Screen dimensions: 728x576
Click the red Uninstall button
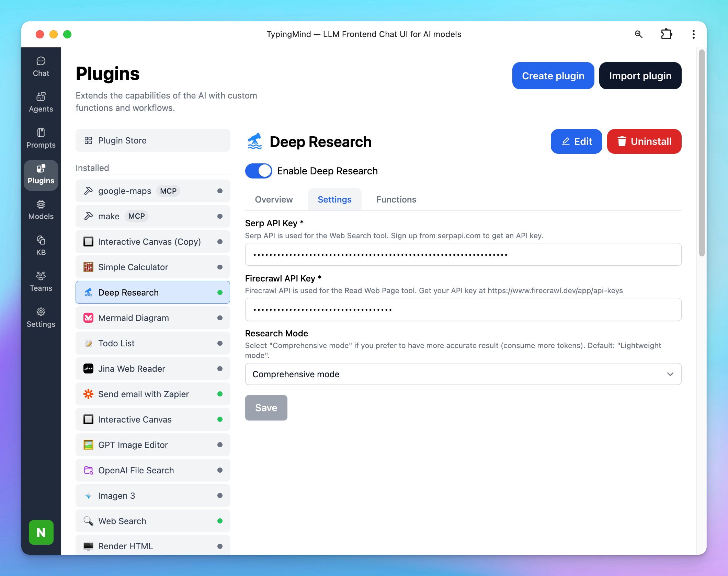click(x=644, y=141)
